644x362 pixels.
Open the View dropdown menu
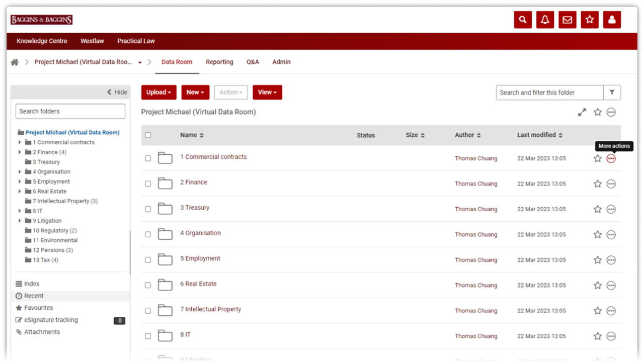tap(267, 93)
